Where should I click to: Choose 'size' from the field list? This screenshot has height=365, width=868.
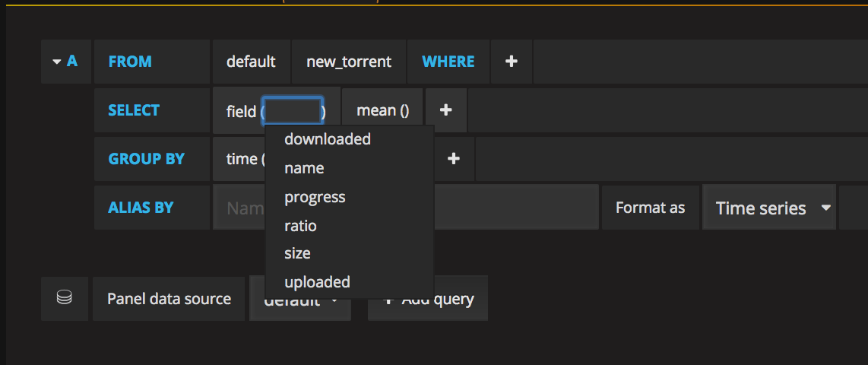297,253
